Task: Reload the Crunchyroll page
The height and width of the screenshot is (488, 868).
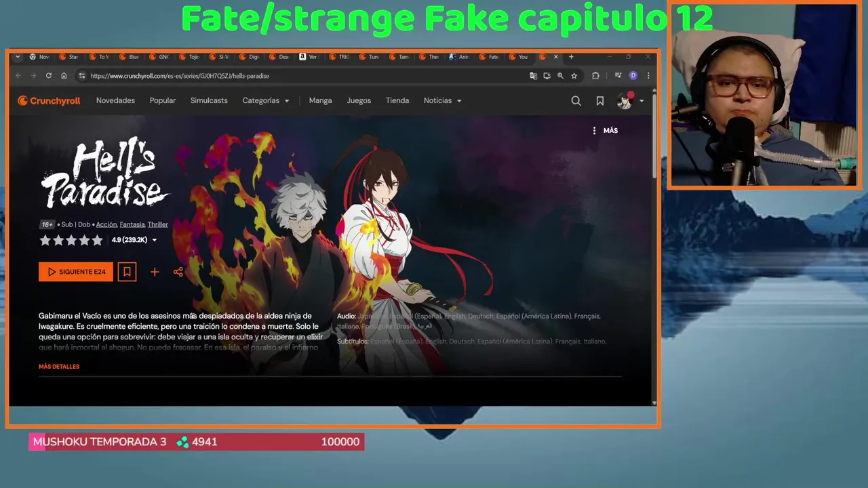Action: pos(49,76)
